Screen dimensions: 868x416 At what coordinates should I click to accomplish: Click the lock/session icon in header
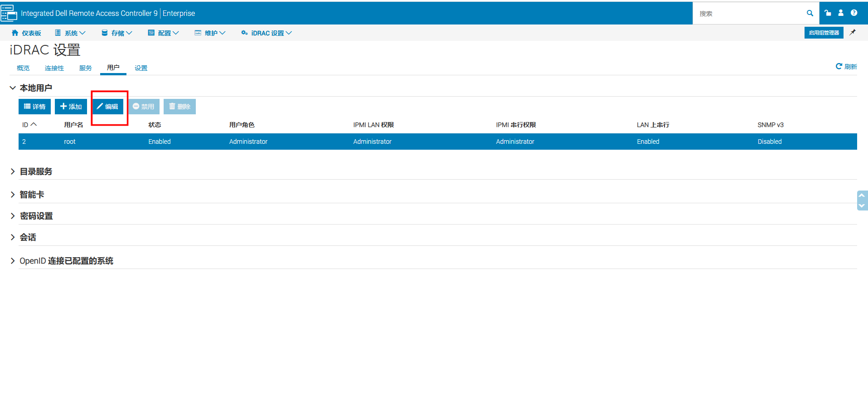pos(828,13)
